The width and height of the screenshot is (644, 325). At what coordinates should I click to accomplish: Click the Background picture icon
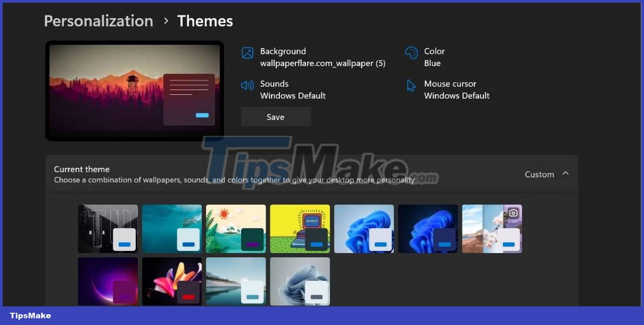click(247, 52)
